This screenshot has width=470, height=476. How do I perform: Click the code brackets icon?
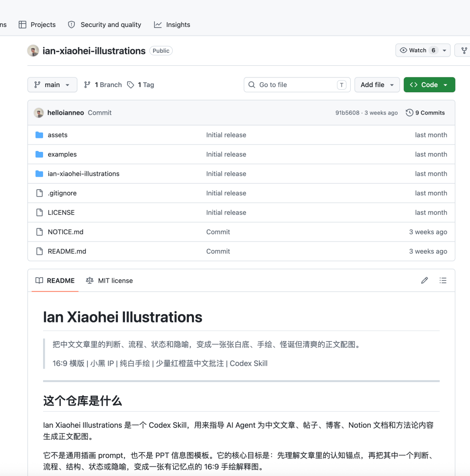413,85
